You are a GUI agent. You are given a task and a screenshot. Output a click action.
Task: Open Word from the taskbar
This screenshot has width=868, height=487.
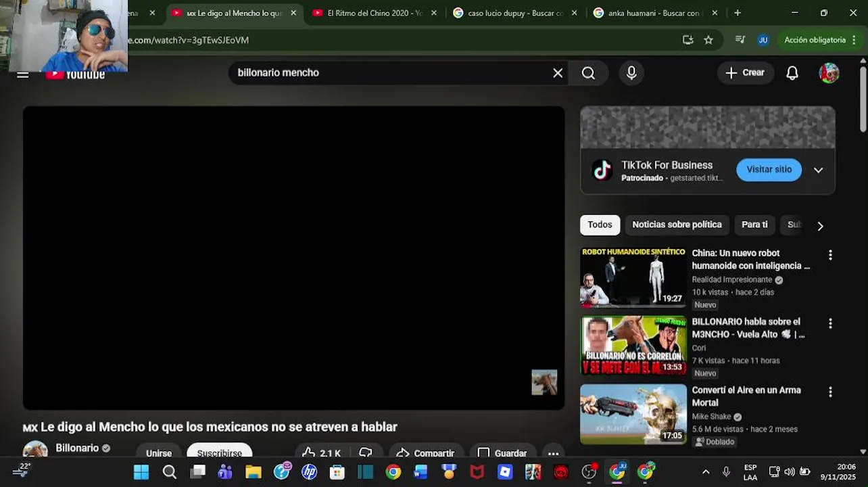tap(421, 472)
